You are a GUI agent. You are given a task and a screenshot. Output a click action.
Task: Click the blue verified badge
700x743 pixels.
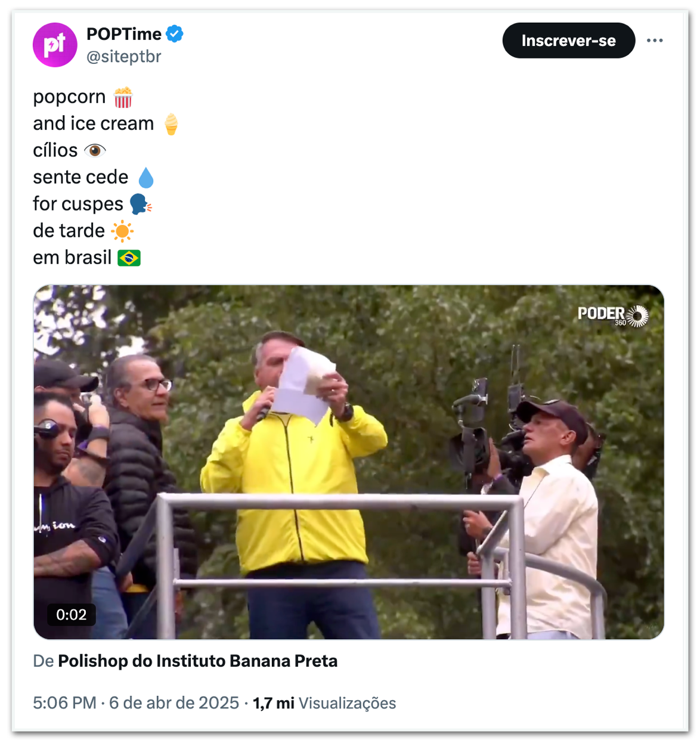175,34
